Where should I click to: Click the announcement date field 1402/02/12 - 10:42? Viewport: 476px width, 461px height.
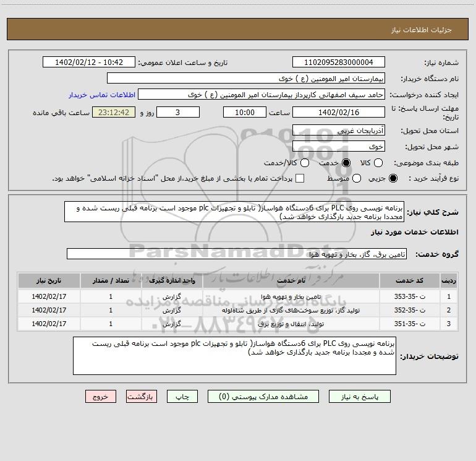(89, 62)
